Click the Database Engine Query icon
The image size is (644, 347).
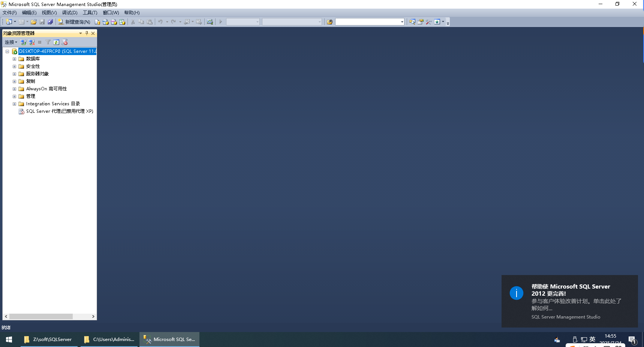pyautogui.click(x=97, y=22)
